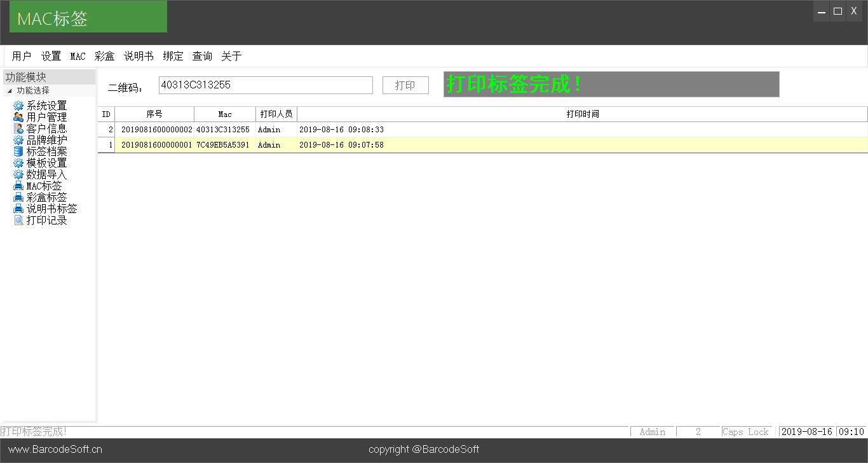
Task: Open the 设置 menu
Action: pyautogui.click(x=51, y=56)
